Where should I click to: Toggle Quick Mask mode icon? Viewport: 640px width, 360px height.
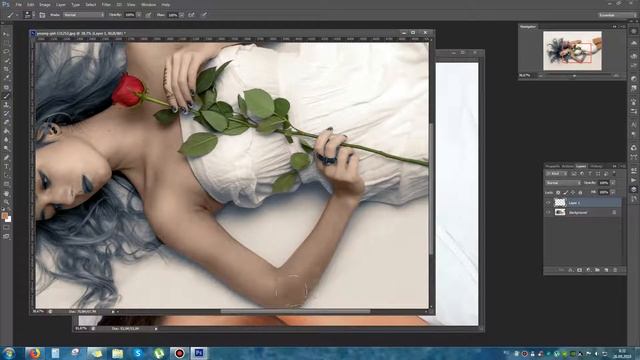[x=6, y=228]
